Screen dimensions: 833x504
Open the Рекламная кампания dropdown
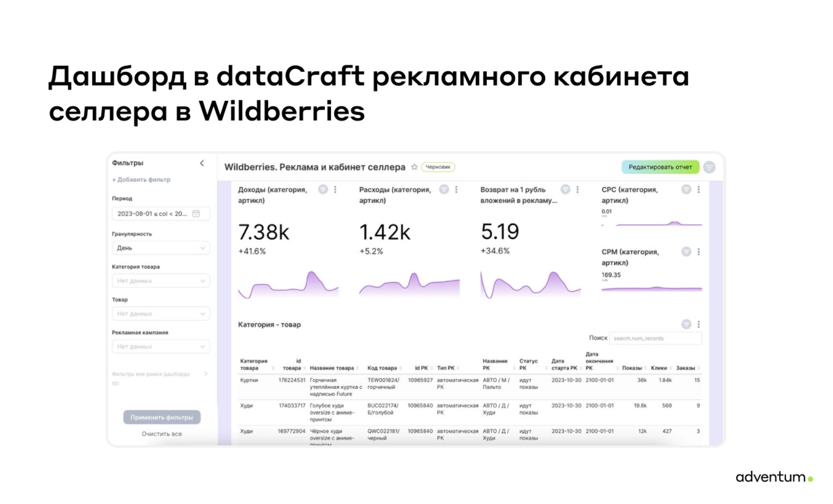pyautogui.click(x=161, y=347)
